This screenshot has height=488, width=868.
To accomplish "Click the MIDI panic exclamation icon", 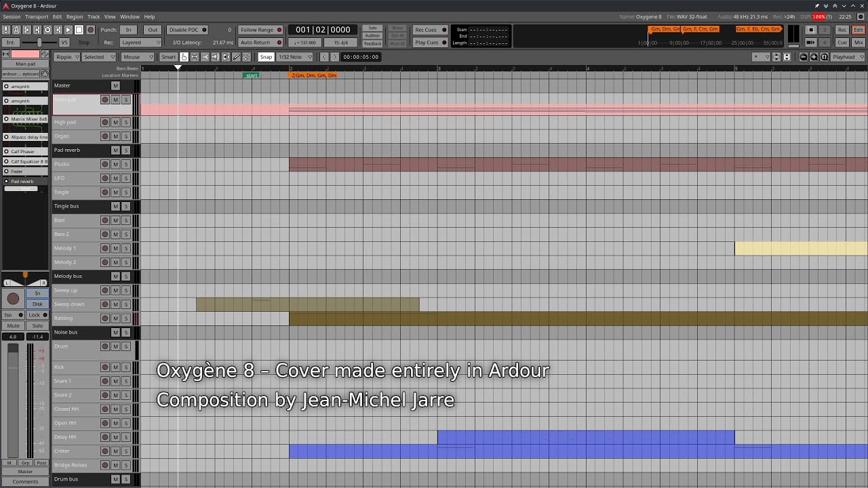I will (x=6, y=30).
